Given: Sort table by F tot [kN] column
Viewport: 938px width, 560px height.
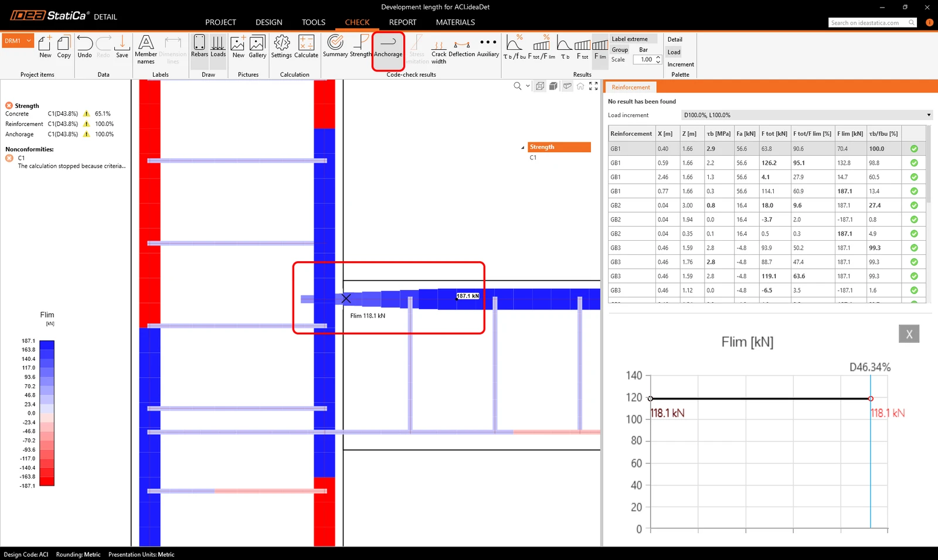Looking at the screenshot, I should coord(774,134).
